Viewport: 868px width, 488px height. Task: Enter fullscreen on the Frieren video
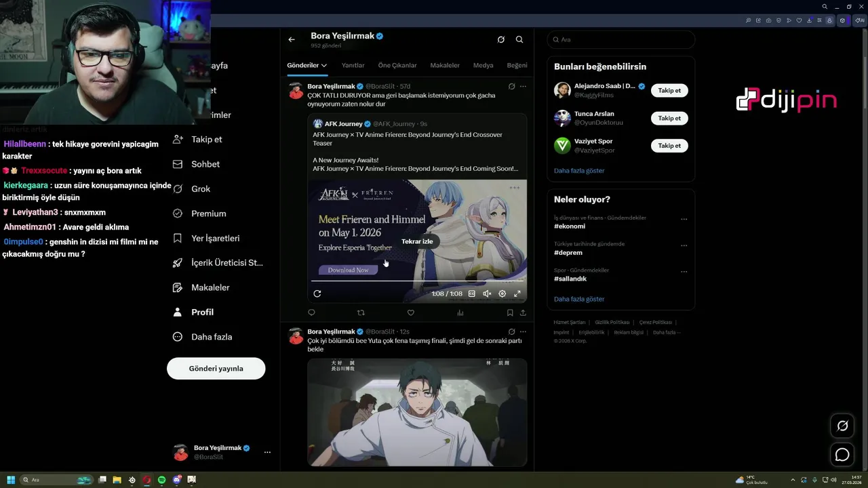pos(517,293)
